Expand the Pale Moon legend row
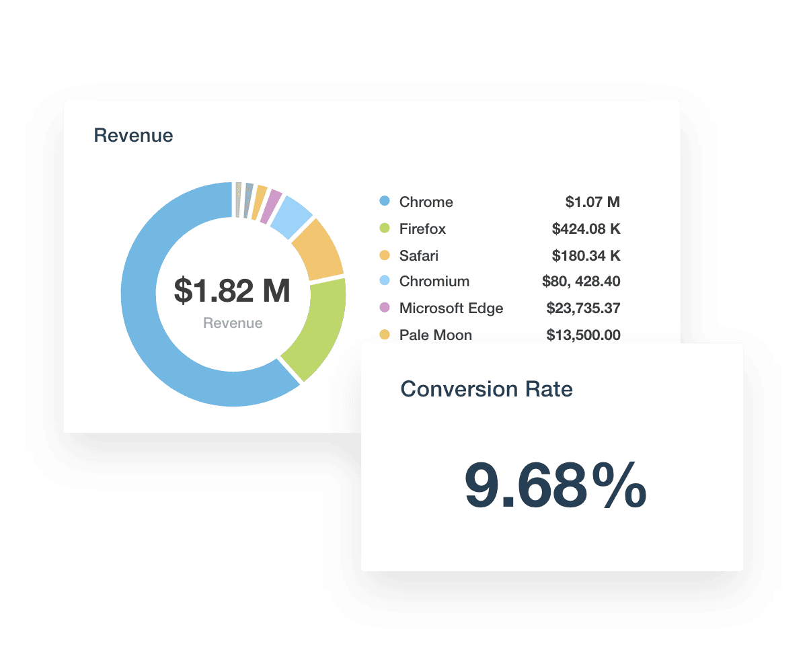This screenshot has height=672, width=807. [x=436, y=335]
